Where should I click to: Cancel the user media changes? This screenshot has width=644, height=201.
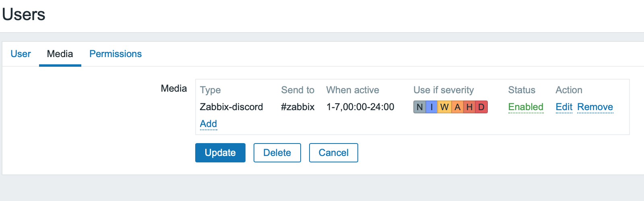[x=333, y=153]
